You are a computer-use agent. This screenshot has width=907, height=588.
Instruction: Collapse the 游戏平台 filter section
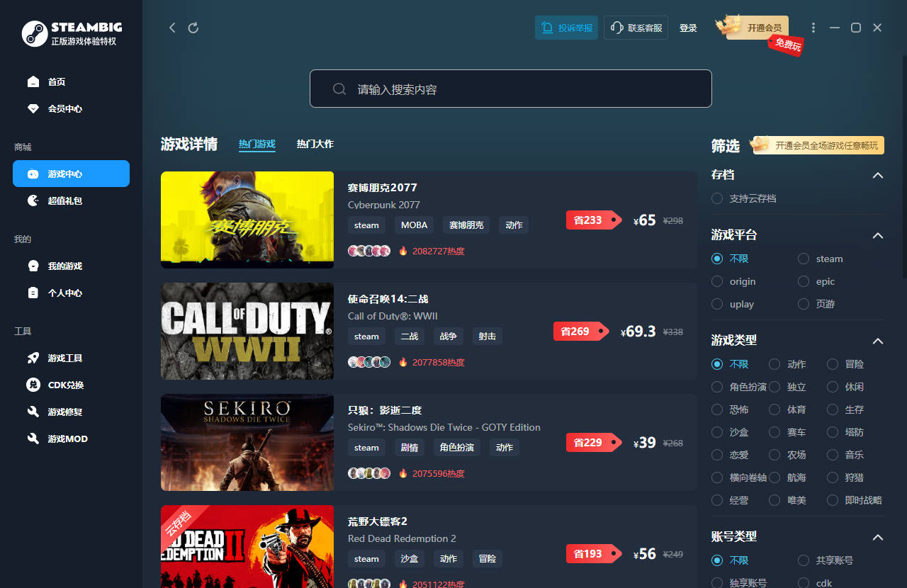pos(878,236)
